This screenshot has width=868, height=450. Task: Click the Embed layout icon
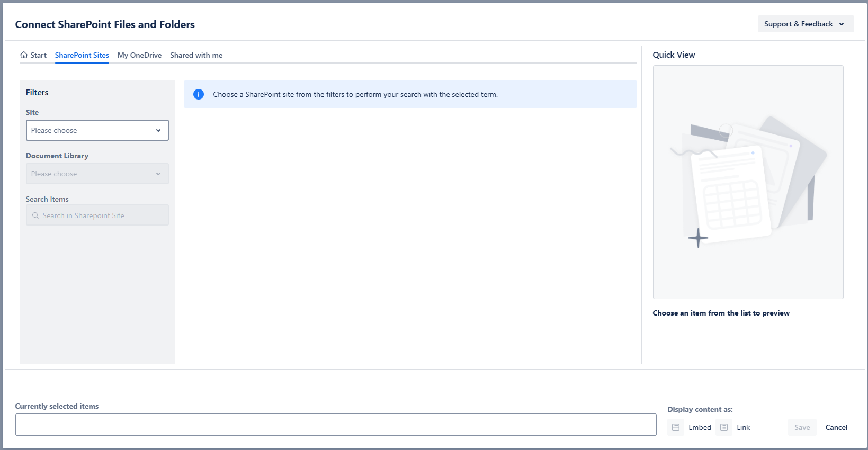click(676, 427)
